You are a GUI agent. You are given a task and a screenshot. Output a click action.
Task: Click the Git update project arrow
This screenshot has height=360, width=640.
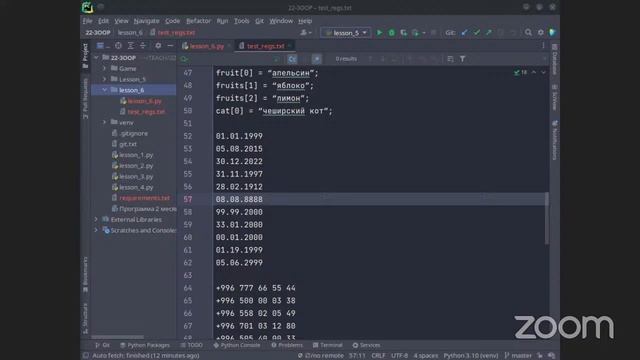point(464,33)
